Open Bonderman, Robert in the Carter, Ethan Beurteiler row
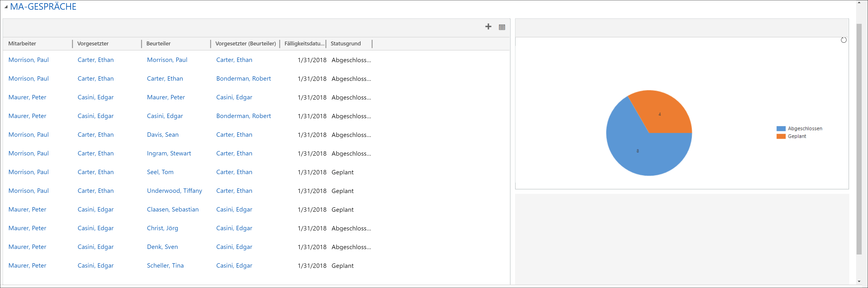This screenshot has width=868, height=288. click(244, 78)
